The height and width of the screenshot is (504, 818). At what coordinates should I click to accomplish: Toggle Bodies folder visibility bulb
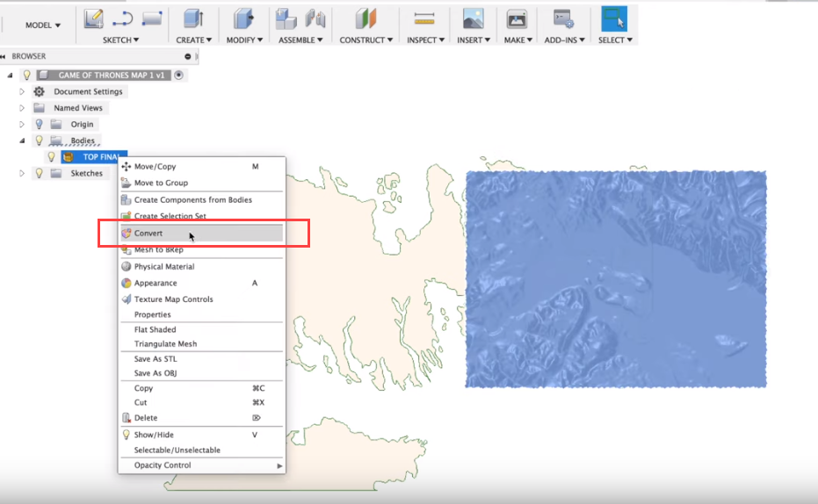click(40, 140)
